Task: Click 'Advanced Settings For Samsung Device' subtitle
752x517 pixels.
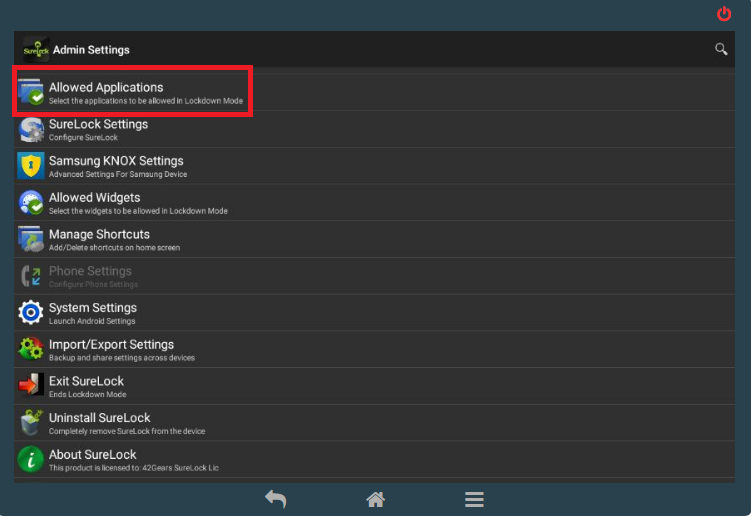Action: pyautogui.click(x=118, y=174)
